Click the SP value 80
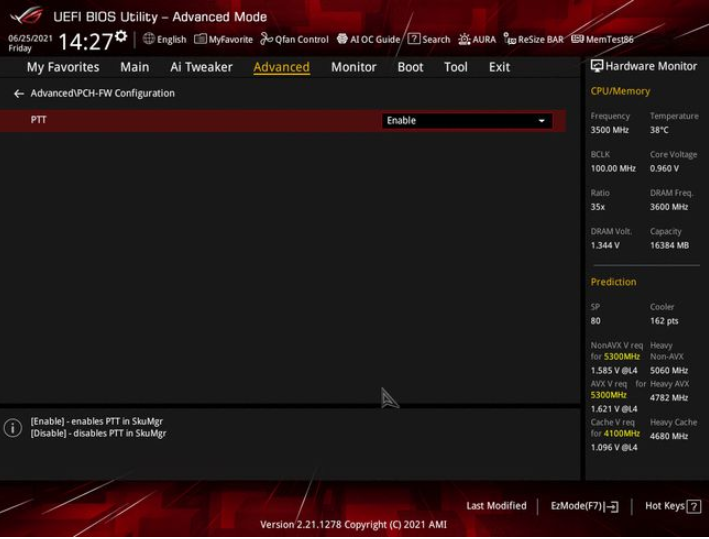The height and width of the screenshot is (539, 709). pos(596,321)
